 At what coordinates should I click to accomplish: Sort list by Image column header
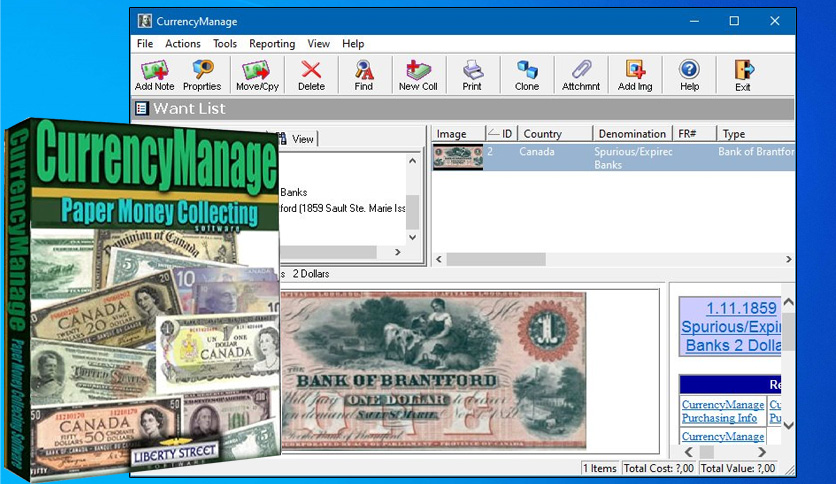[x=459, y=133]
